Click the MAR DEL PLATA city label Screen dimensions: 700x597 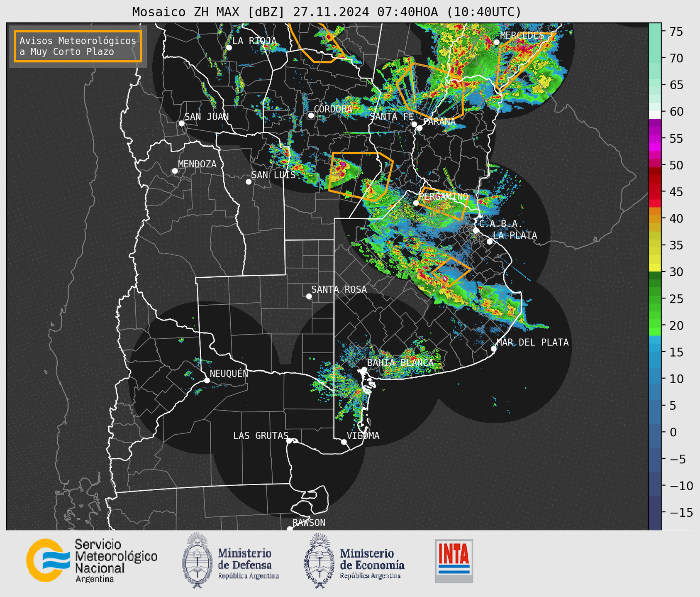[532, 342]
